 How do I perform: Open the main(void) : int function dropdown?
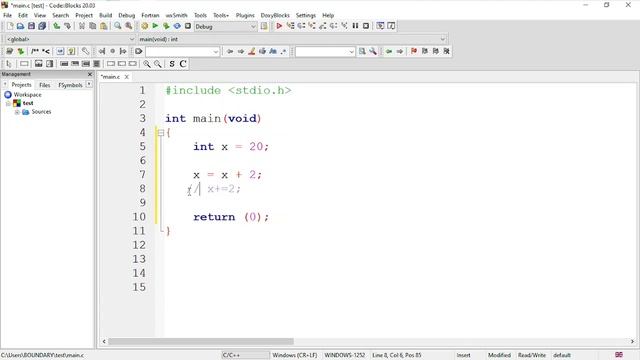292,39
